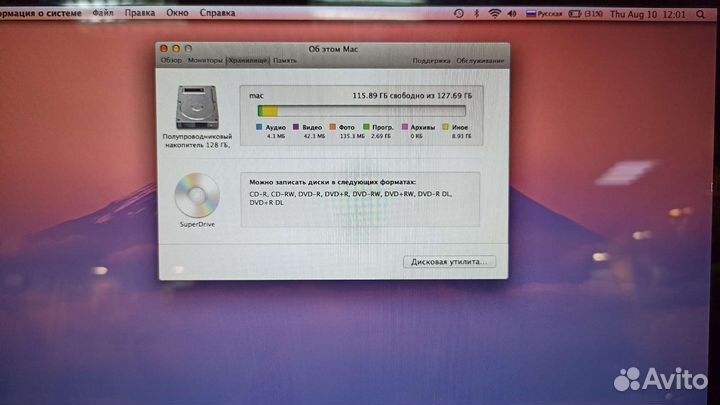The height and width of the screenshot is (405, 720).
Task: Open the volume control icon
Action: 512,14
